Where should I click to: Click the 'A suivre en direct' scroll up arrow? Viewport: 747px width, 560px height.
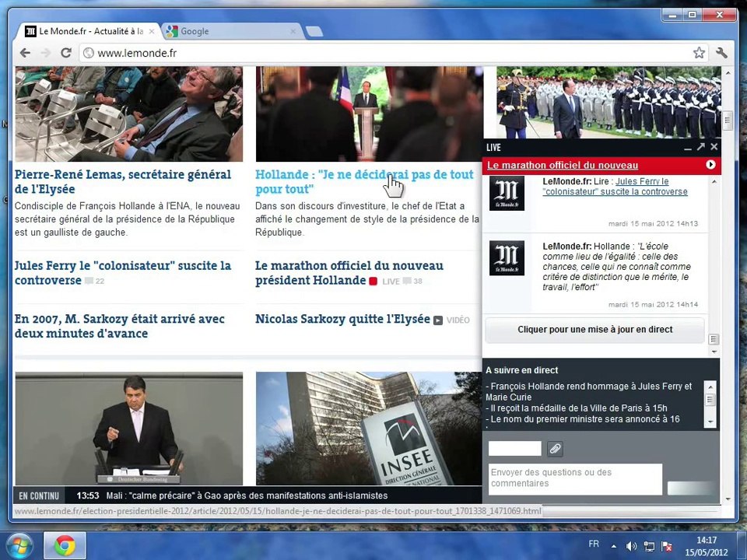point(710,386)
